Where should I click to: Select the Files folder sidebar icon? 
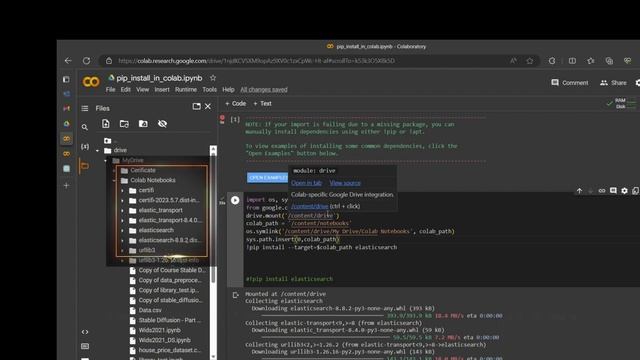pos(84,166)
